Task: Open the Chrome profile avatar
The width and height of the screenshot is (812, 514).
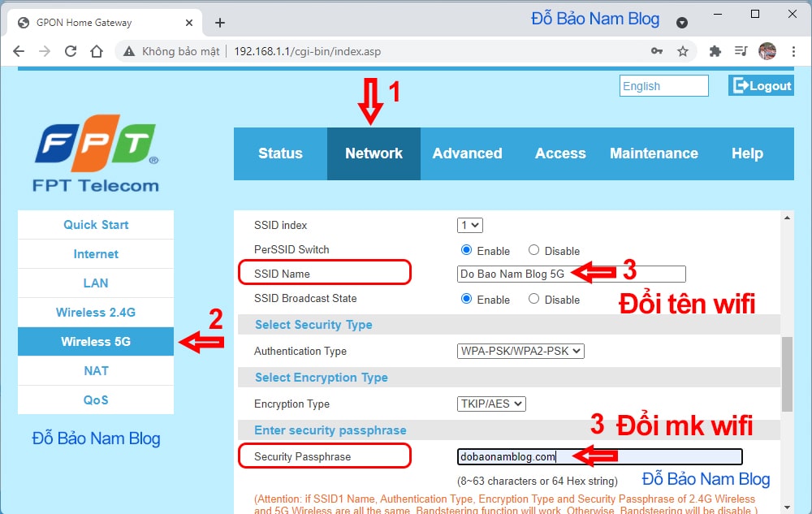Action: click(767, 50)
